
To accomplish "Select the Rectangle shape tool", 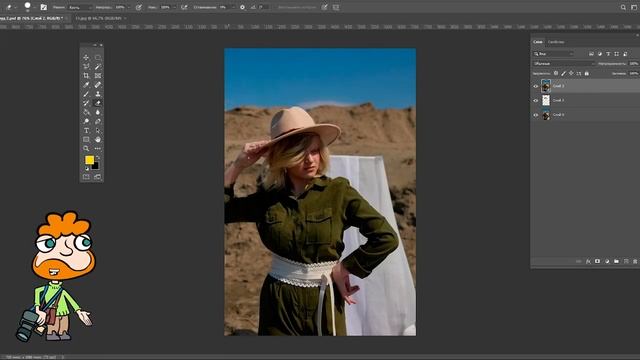I will click(x=86, y=140).
